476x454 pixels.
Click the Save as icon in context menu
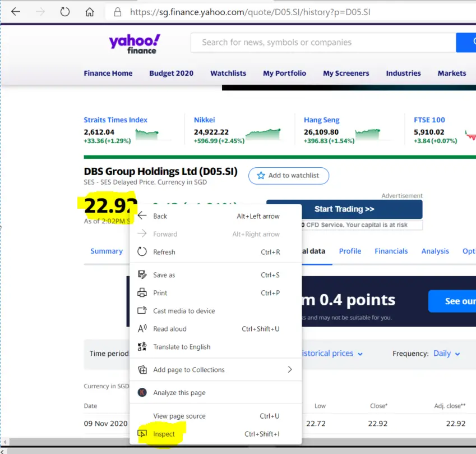[142, 275]
